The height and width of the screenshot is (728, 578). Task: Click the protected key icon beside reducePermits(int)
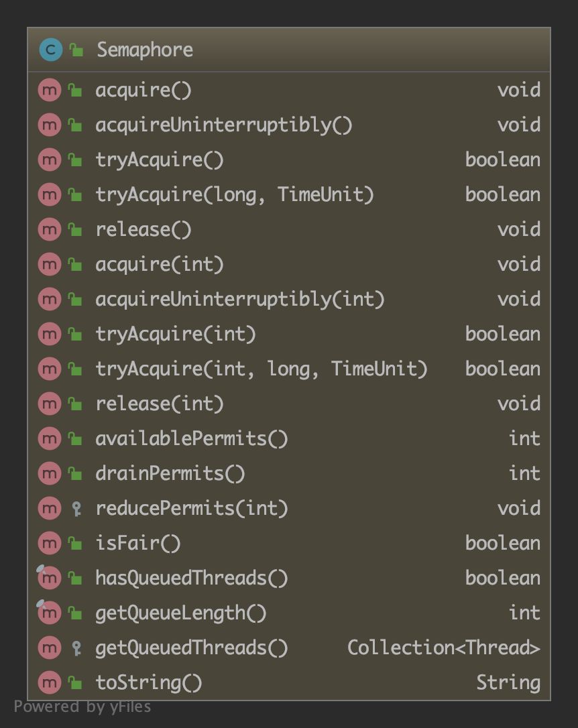(x=76, y=509)
